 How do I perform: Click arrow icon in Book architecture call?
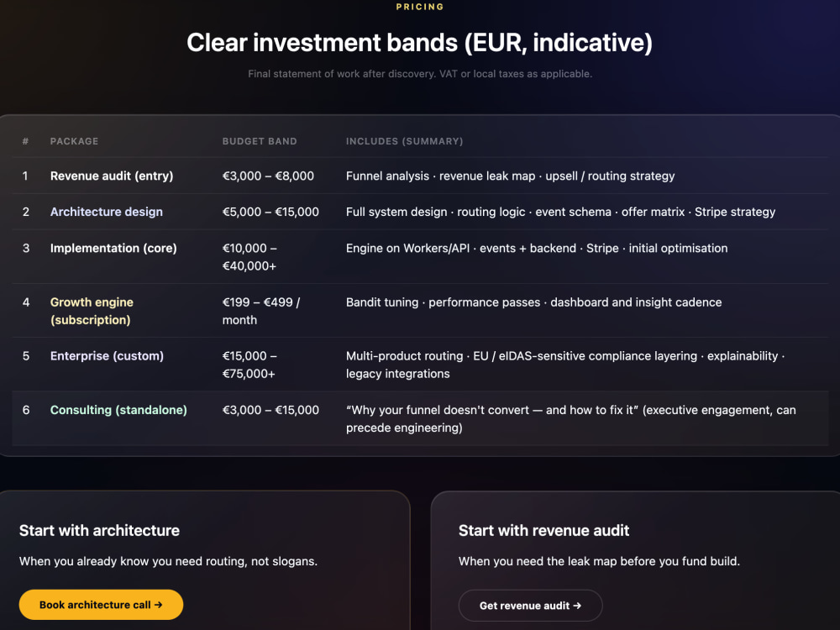[x=158, y=605]
